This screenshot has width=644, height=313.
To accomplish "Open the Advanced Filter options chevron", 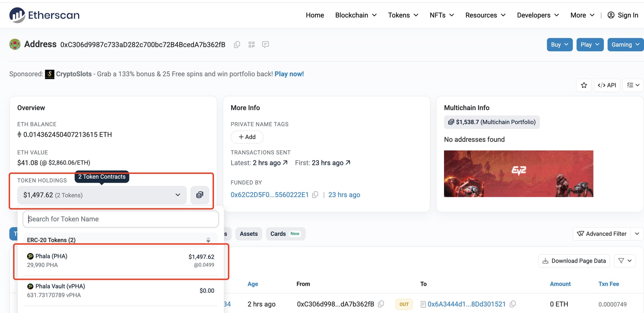I will point(637,234).
